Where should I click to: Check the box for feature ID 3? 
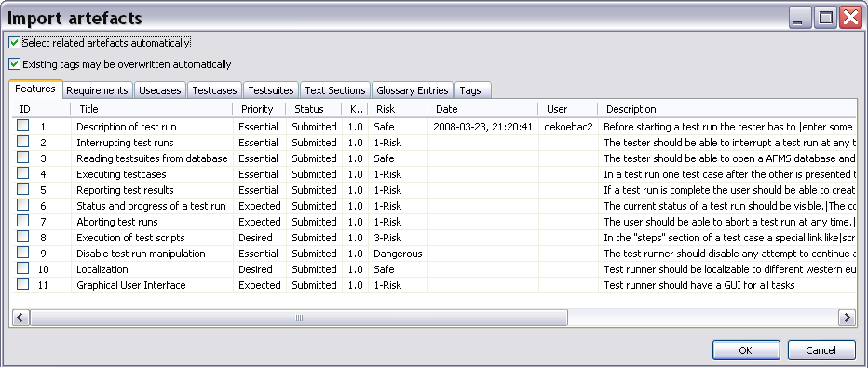click(22, 158)
